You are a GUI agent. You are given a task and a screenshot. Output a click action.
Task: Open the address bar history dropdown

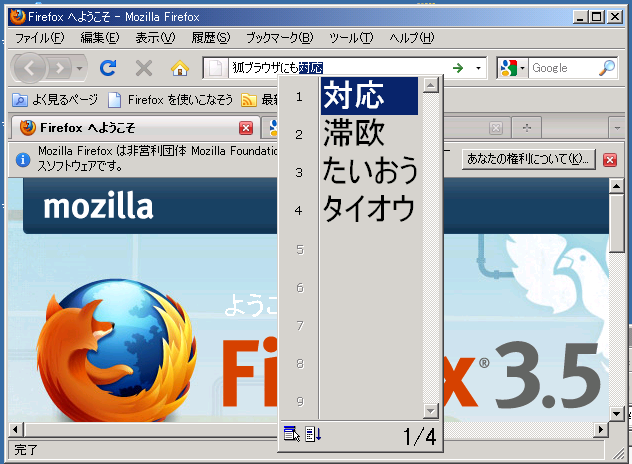(478, 68)
